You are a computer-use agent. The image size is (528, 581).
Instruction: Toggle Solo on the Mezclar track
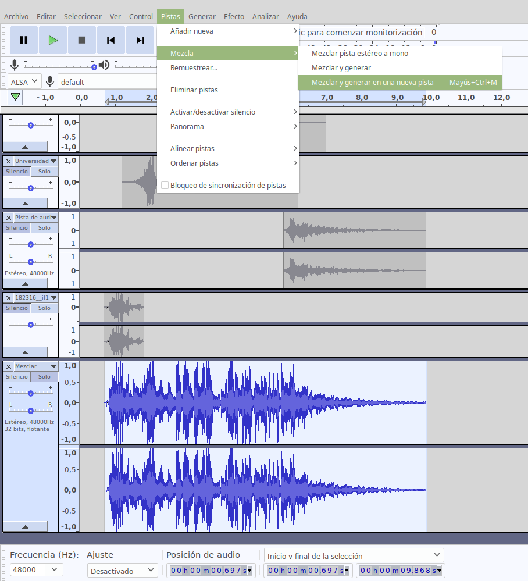tap(44, 377)
